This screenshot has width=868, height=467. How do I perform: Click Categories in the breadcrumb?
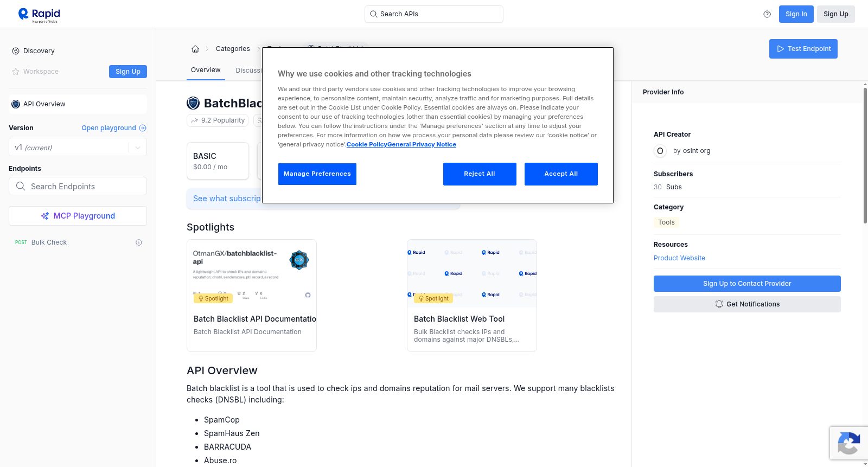coord(233,49)
